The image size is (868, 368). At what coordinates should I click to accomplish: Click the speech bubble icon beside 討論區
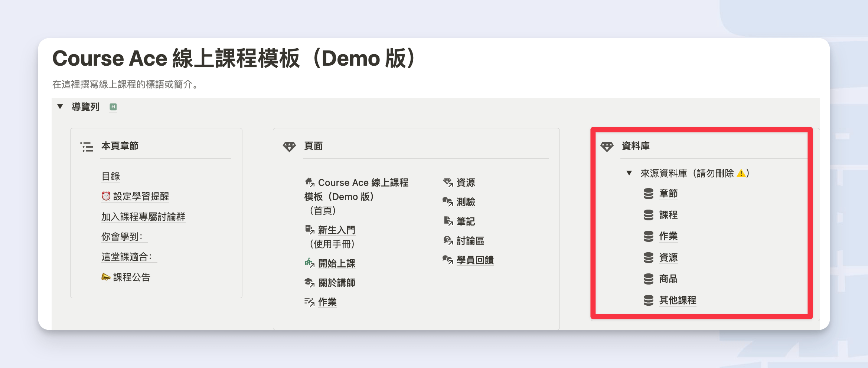click(447, 241)
